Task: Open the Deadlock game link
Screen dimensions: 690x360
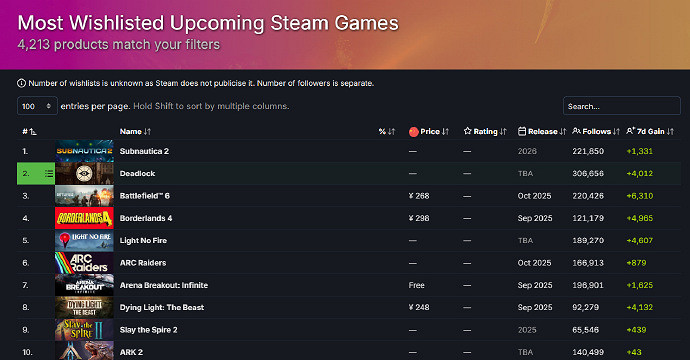Action: (137, 173)
